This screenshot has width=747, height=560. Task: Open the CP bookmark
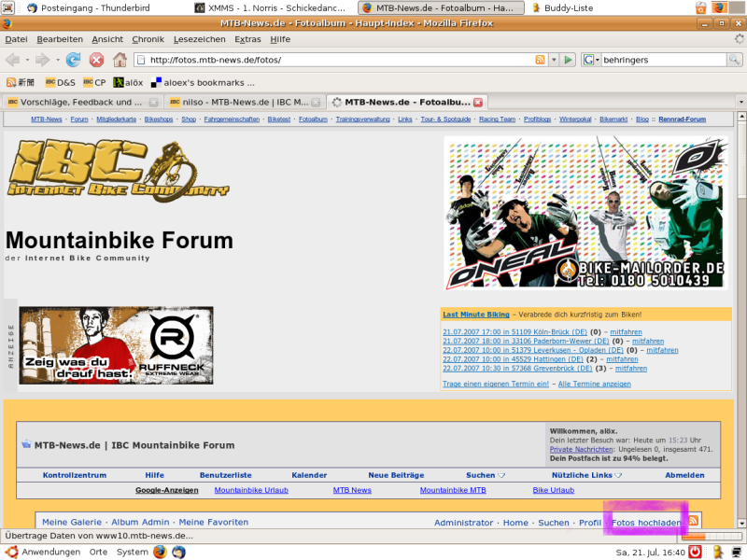coord(94,83)
